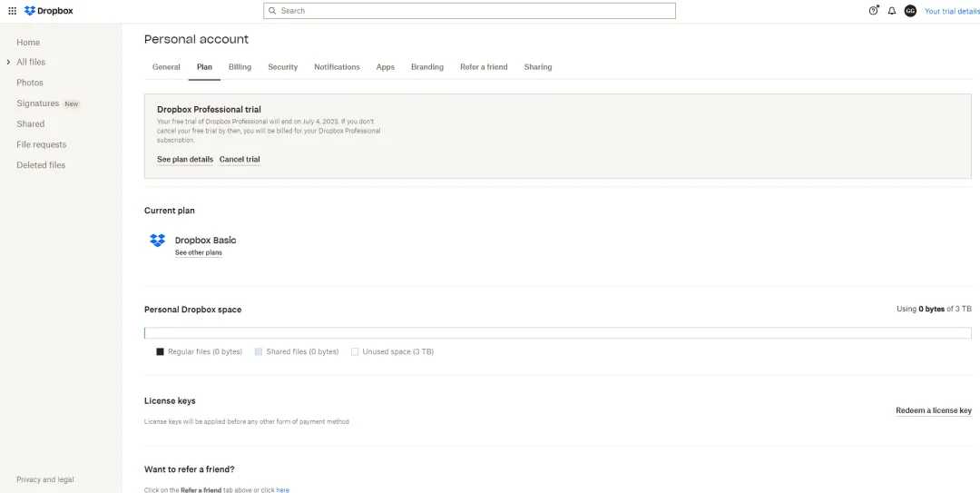Click the New badge beside Signatures
980x493 pixels.
coord(72,104)
